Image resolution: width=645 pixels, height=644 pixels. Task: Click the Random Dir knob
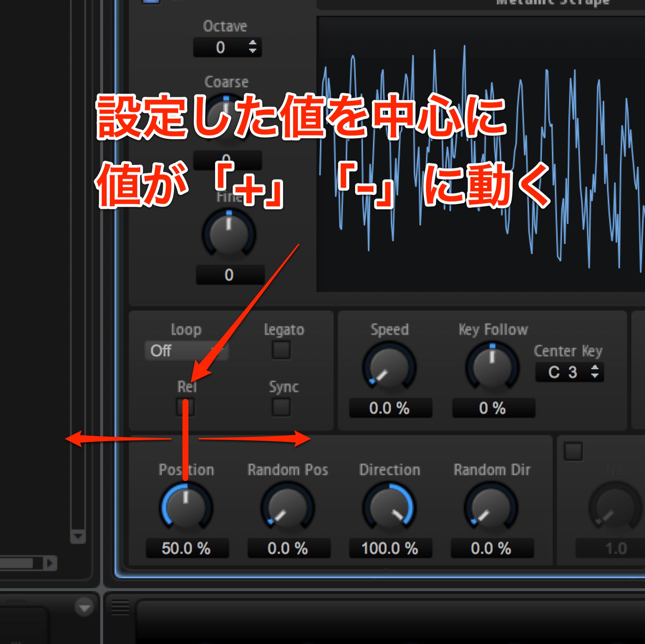click(491, 507)
